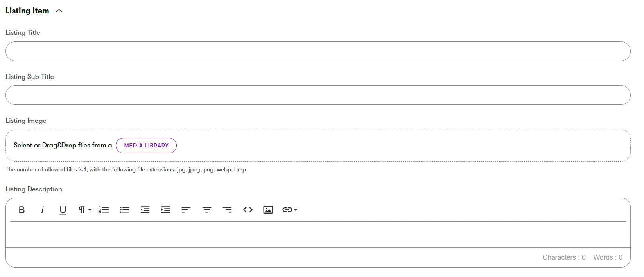Align description text to the left
644x277 pixels.
pyautogui.click(x=186, y=210)
